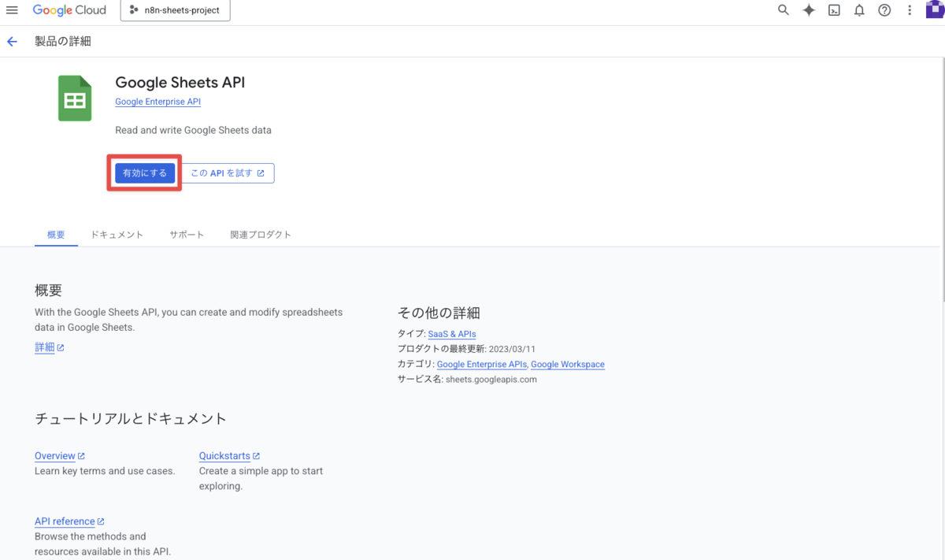Click the purple account avatar
Image resolution: width=945 pixels, height=560 pixels.
pos(935,9)
